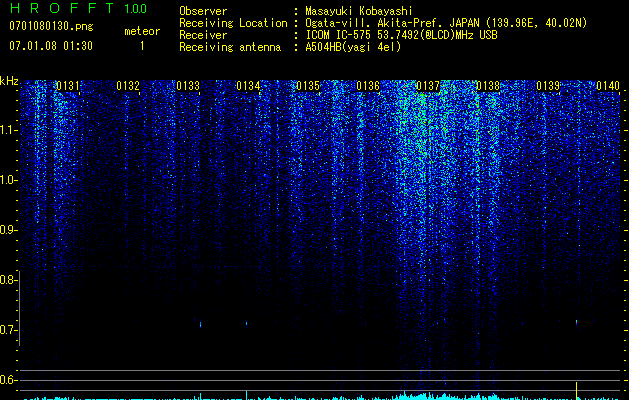629x400 pixels.
Task: Click the Ogata-vill. Akita-Pref. location text
Action: 446,23
